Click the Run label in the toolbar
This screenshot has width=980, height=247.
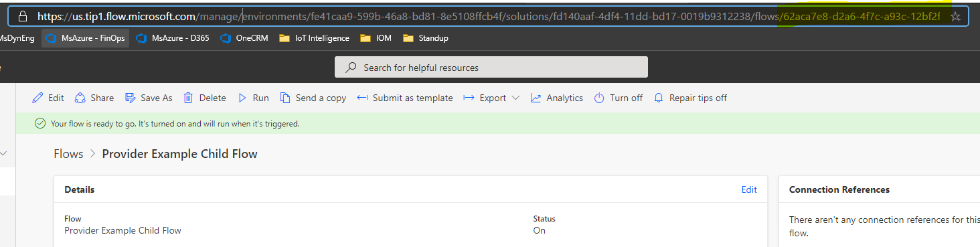[x=261, y=98]
